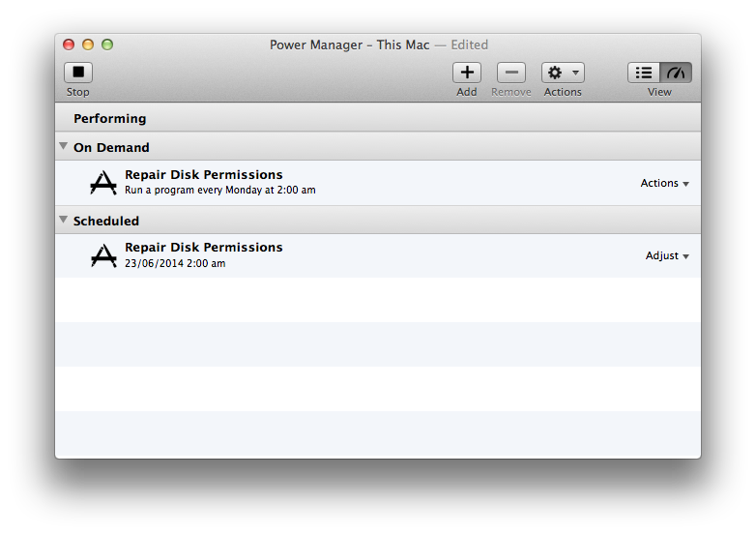Switch to the gauge status view
Image resolution: width=756 pixels, height=535 pixels.
coord(676,73)
